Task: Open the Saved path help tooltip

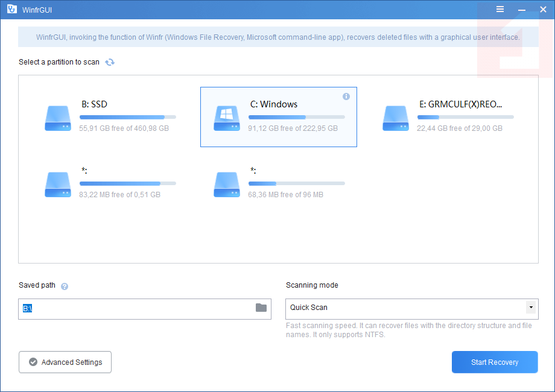Action: coord(65,286)
